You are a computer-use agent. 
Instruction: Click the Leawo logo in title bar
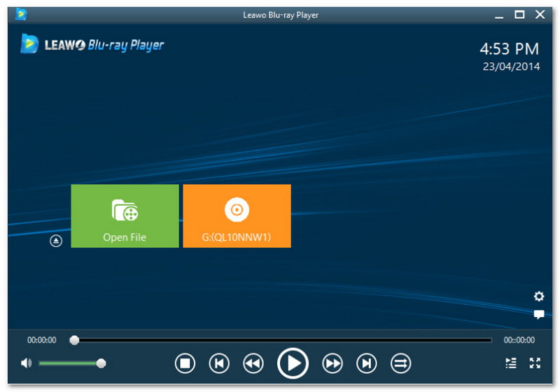(21, 14)
